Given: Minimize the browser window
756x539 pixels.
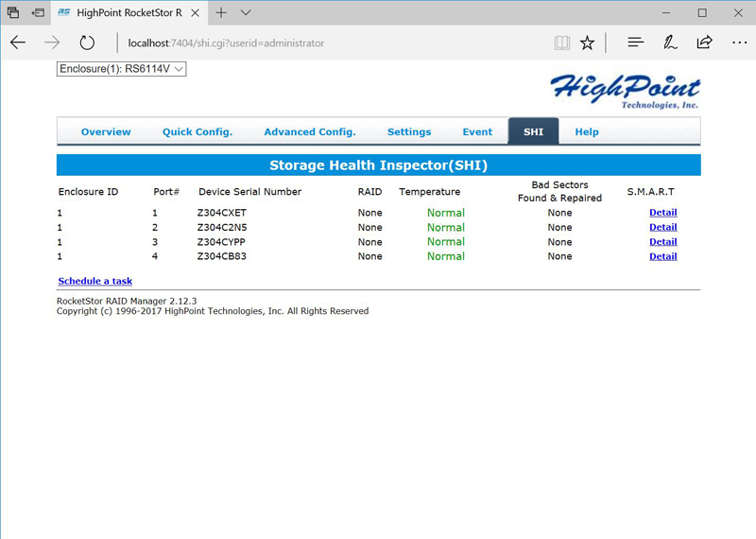Looking at the screenshot, I should coord(666,12).
